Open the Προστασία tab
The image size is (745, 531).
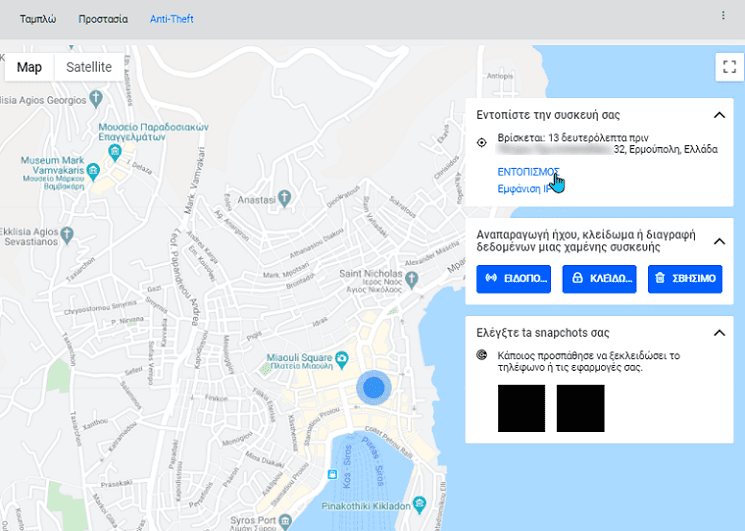pyautogui.click(x=103, y=19)
